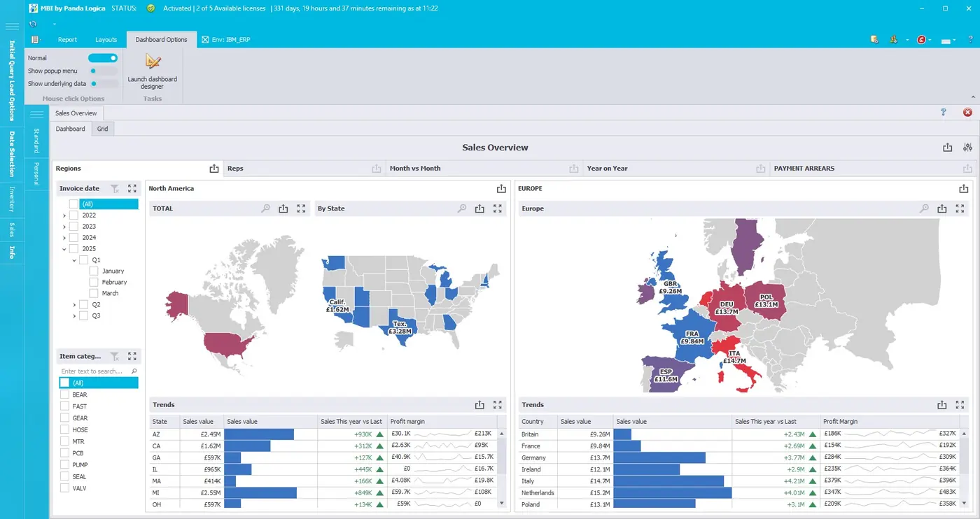Maximize the Item category filter panel
The image size is (980, 519).
click(132, 356)
